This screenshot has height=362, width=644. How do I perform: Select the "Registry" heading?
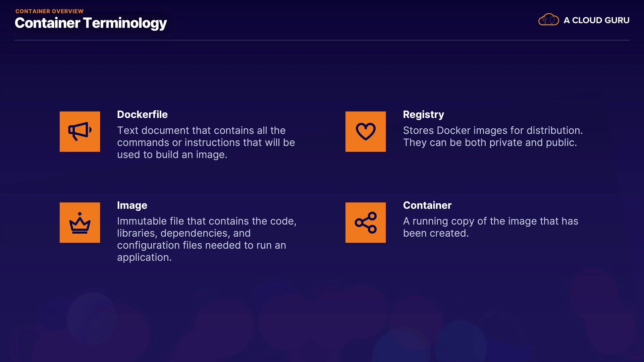(x=423, y=115)
